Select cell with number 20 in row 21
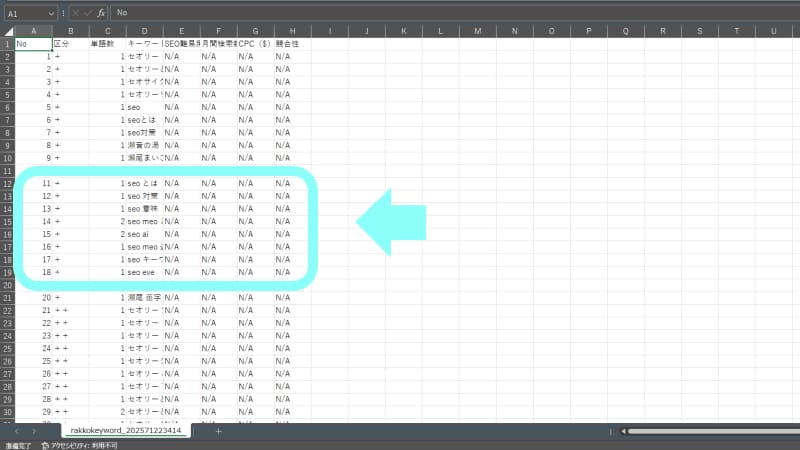 pos(34,297)
